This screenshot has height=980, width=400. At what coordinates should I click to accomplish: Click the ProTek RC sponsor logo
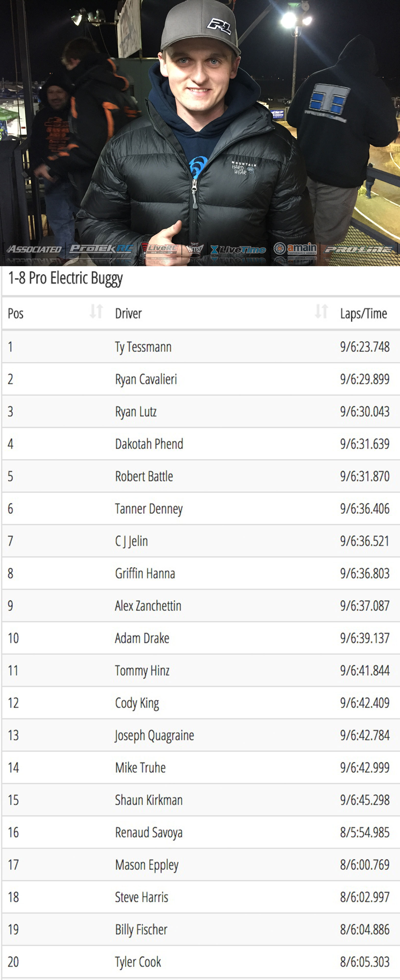coord(101,248)
